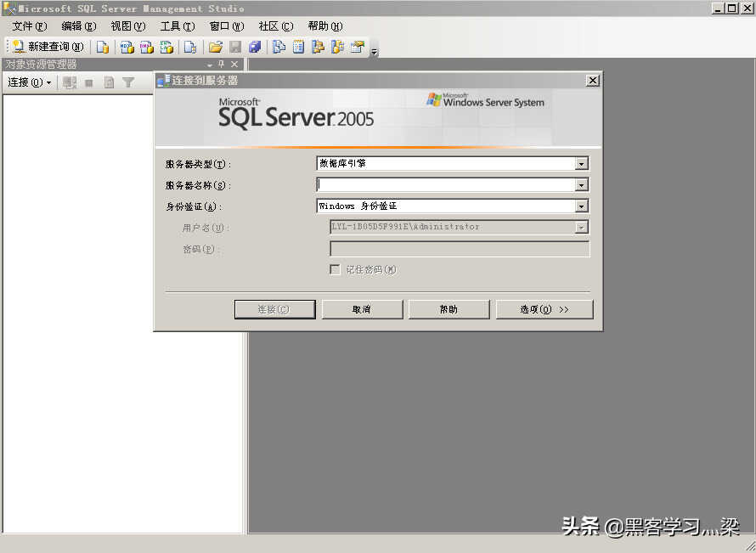The image size is (756, 553).
Task: Click the Stop icon in Object Explorer toolbar
Action: (x=88, y=83)
